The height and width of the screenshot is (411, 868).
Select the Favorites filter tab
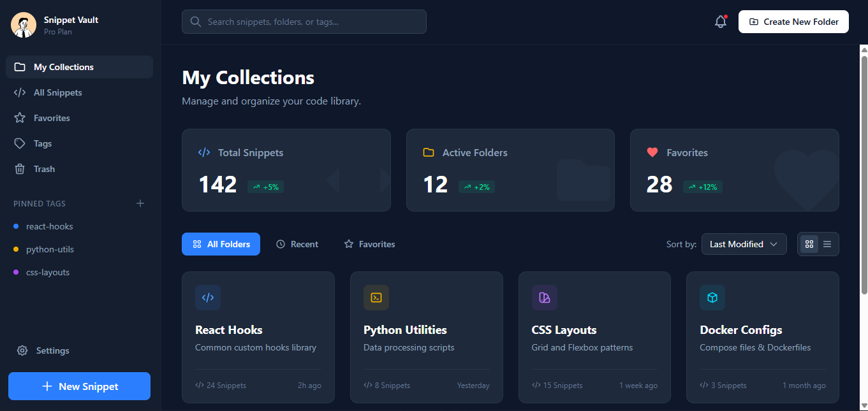pos(369,244)
